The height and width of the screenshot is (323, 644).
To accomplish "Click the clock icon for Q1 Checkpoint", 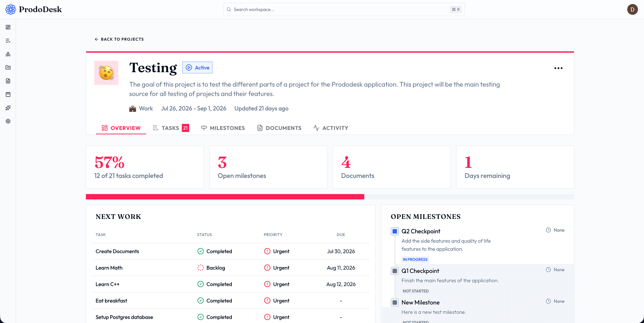I will tap(548, 270).
